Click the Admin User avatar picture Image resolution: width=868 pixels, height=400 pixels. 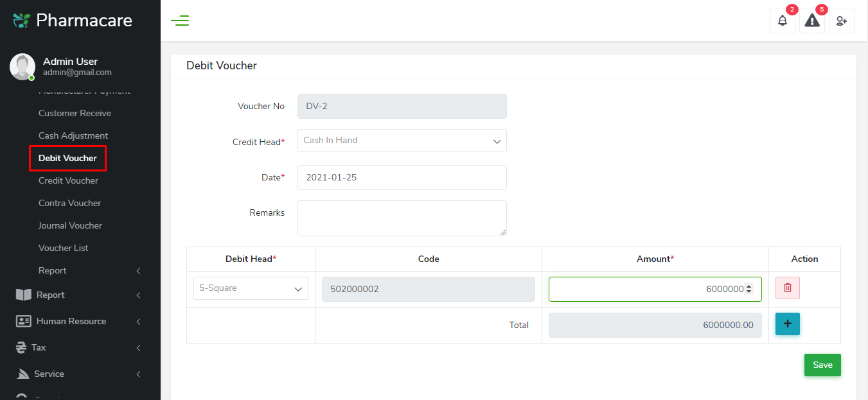(22, 67)
